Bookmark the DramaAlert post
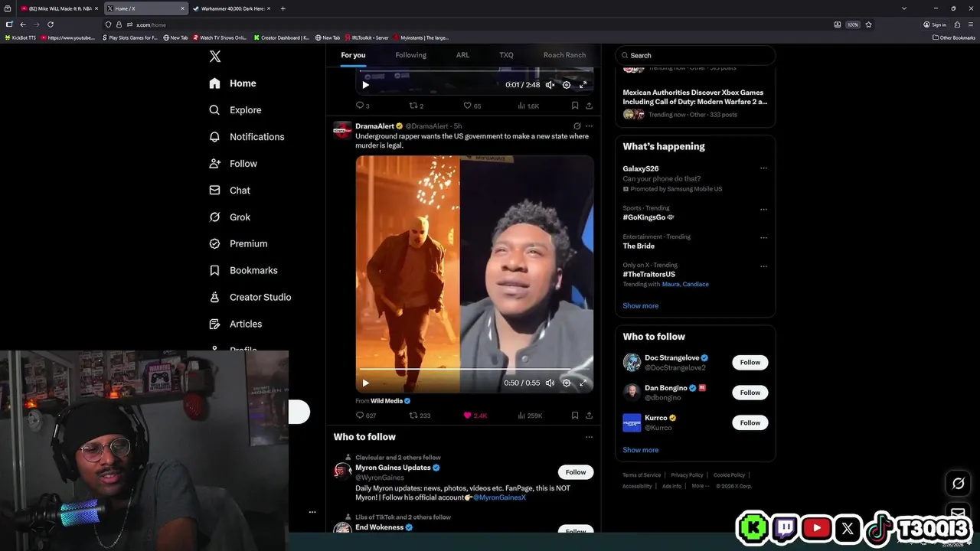980x551 pixels. [x=574, y=416]
